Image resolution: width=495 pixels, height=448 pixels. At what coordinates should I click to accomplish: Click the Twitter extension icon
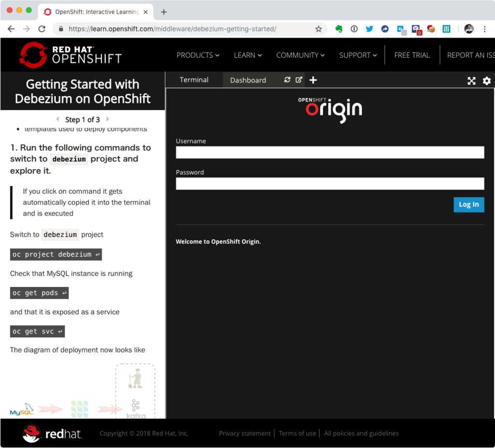click(x=369, y=29)
